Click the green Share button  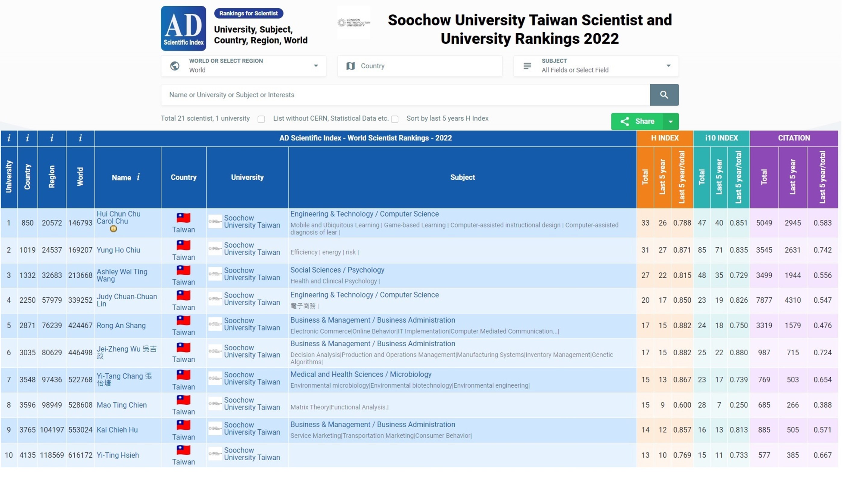pyautogui.click(x=637, y=121)
